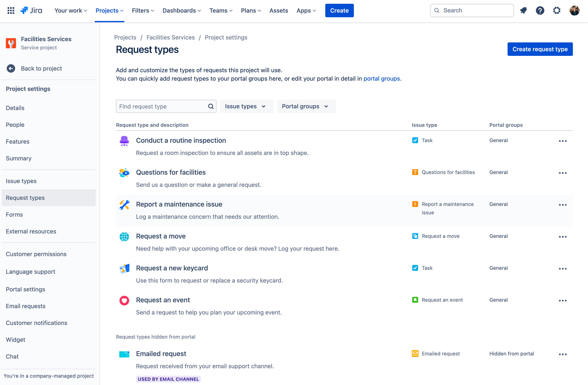This screenshot has height=385, width=588.
Task: Click the routine inspection request type icon
Action: (124, 141)
